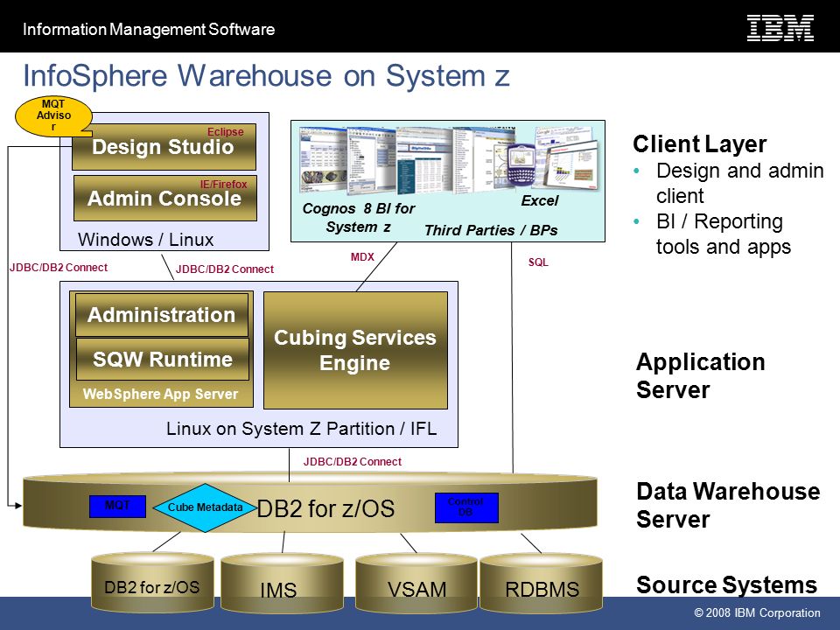The height and width of the screenshot is (630, 840).
Task: Click the IMS source cylinder
Action: click(x=282, y=583)
